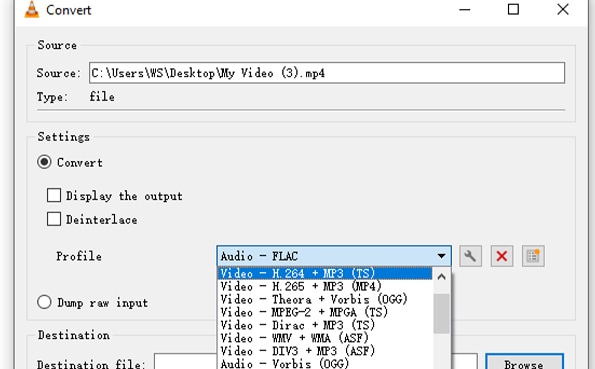595x369 pixels.
Task: Choose Video - H.265 + MP3 (MP4)
Action: (x=325, y=286)
